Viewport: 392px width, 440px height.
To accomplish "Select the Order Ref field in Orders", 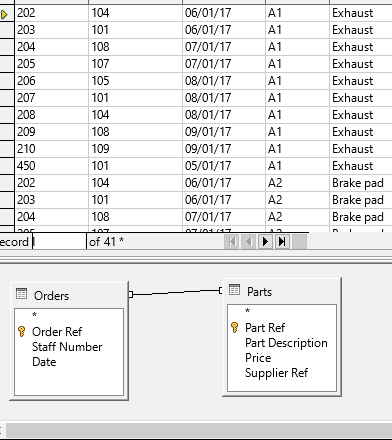I will pos(57,332).
